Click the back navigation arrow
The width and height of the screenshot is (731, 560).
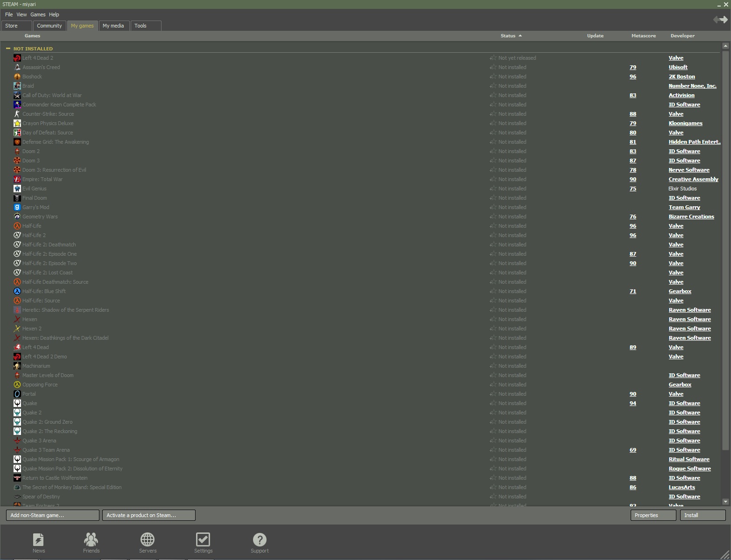pos(716,20)
